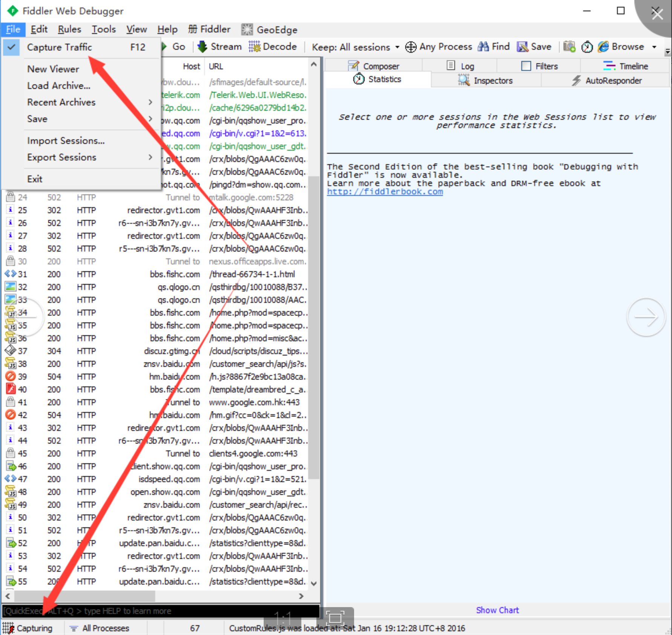
Task: Expand Export Sessions submenu
Action: click(x=90, y=157)
